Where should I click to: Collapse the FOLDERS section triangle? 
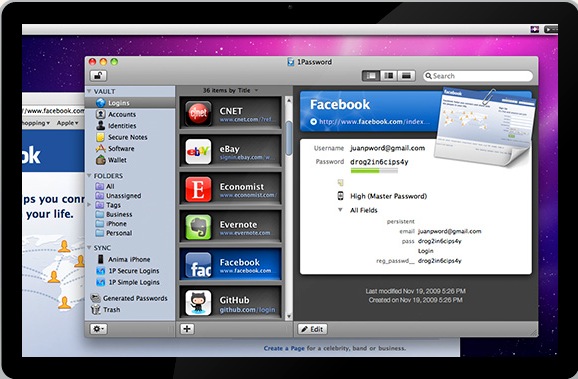(89, 175)
